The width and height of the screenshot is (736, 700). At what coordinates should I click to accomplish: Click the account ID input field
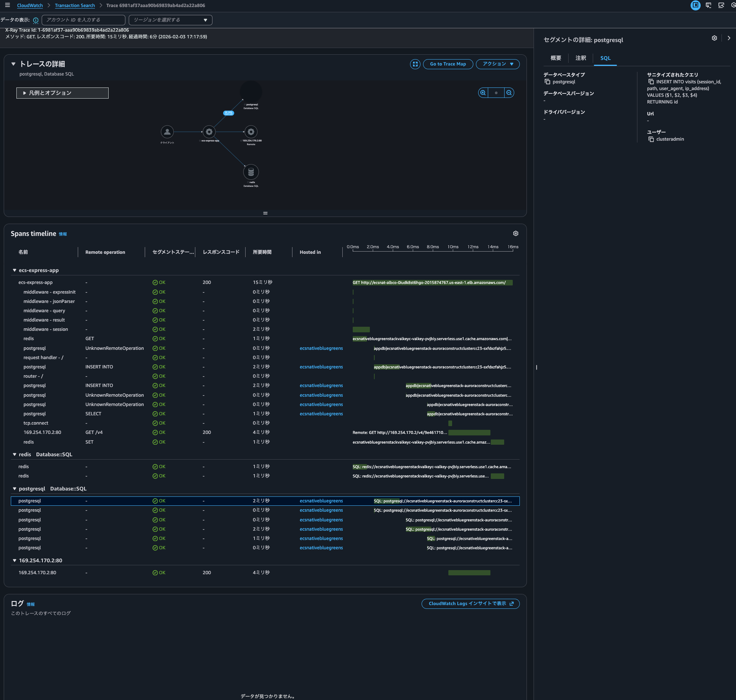point(83,20)
